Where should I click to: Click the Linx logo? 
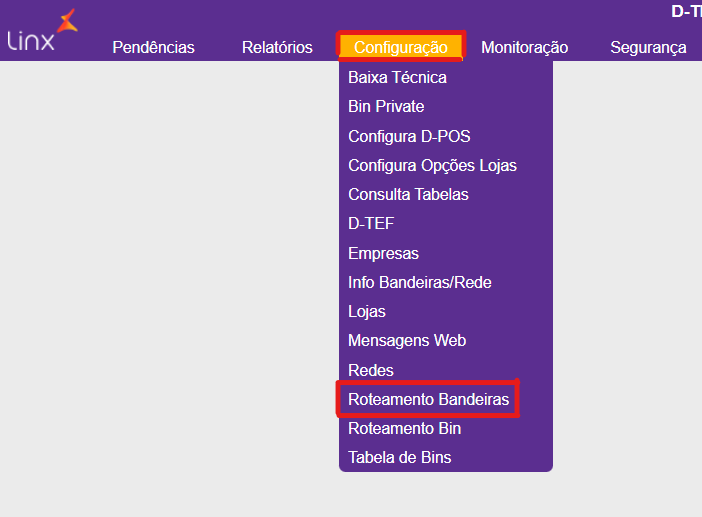tap(42, 30)
